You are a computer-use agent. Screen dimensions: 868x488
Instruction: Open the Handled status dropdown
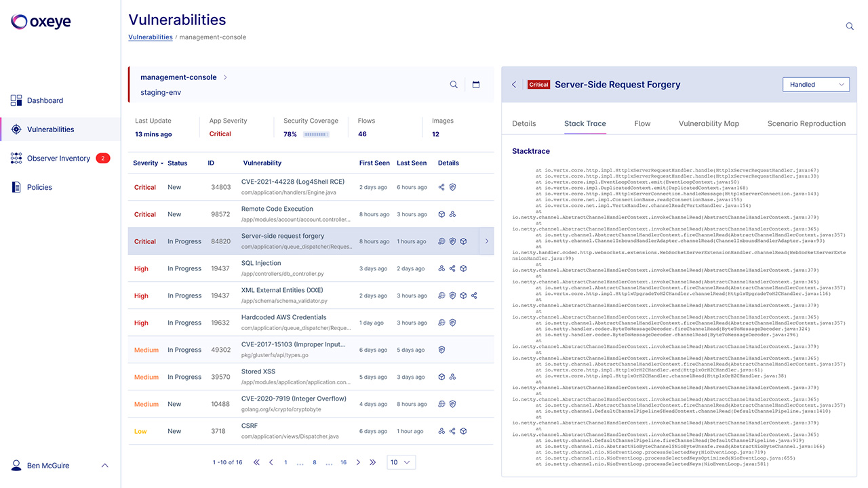816,85
